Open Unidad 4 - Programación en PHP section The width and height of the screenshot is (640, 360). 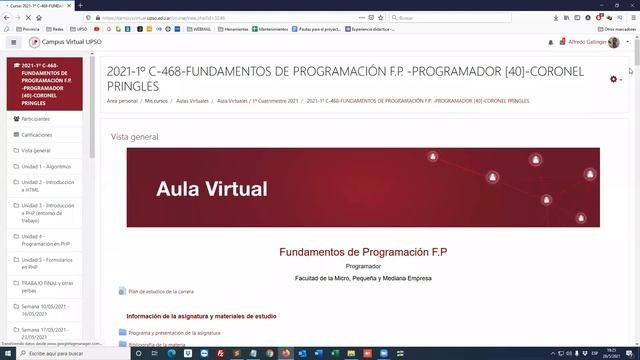click(x=44, y=240)
